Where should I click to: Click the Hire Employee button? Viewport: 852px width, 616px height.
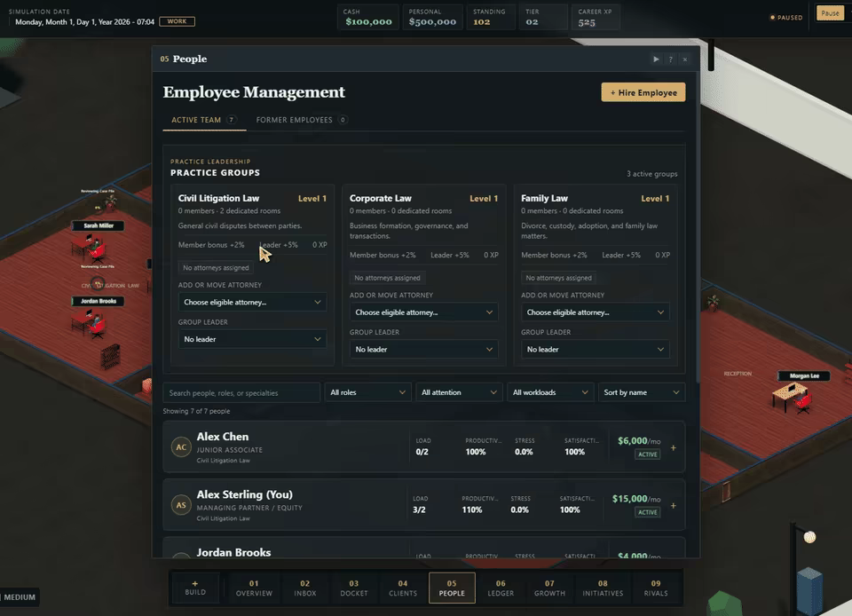click(x=643, y=92)
